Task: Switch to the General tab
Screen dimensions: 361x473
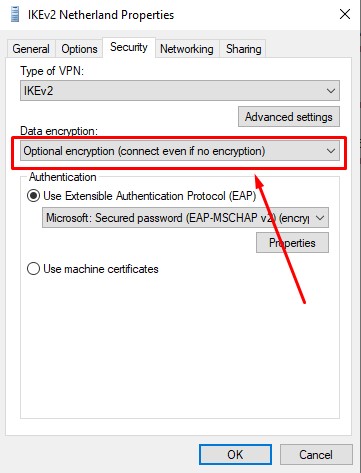Action: (x=31, y=49)
